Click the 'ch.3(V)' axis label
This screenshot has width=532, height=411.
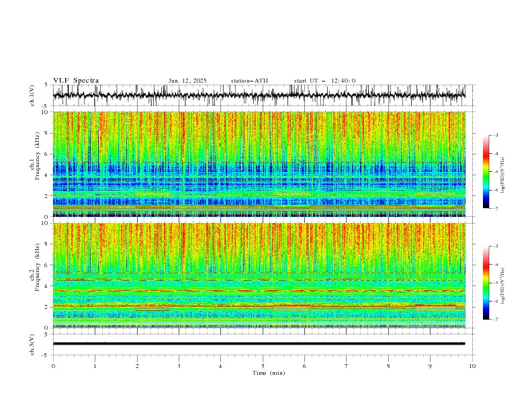point(32,345)
